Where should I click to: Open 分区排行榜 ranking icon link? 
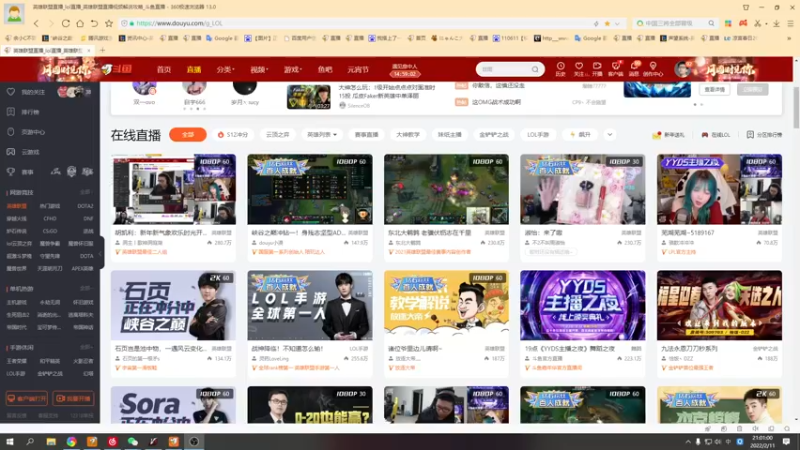tap(764, 135)
